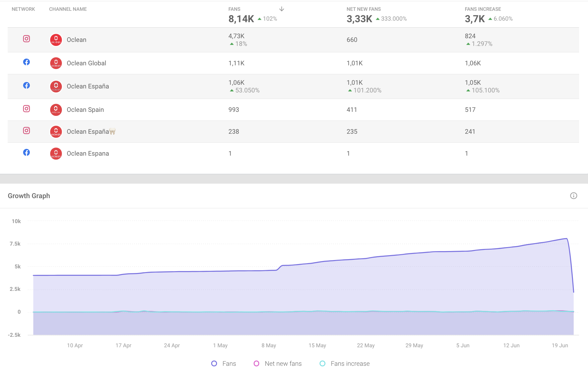Viewport: 588px width, 371px height.
Task: Click the total fans increase 3,7K
Action: click(x=475, y=19)
